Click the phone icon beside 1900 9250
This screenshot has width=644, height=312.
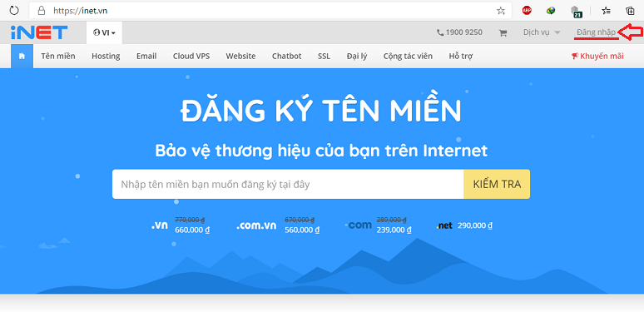(440, 32)
